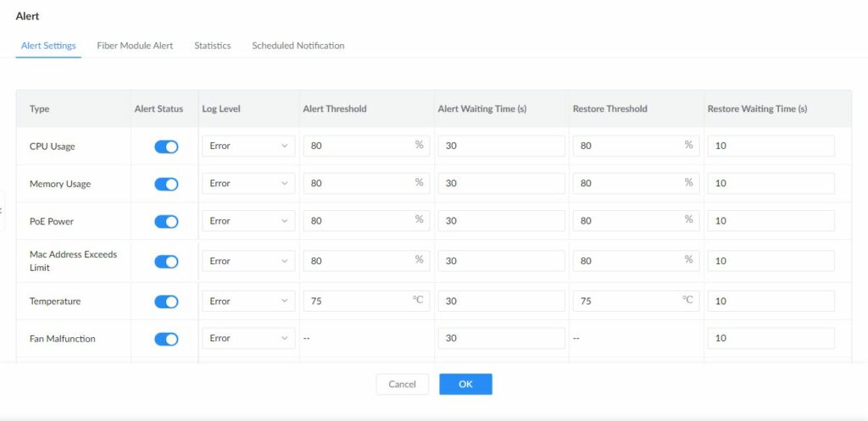Click the PoE Power row label

[x=52, y=221]
